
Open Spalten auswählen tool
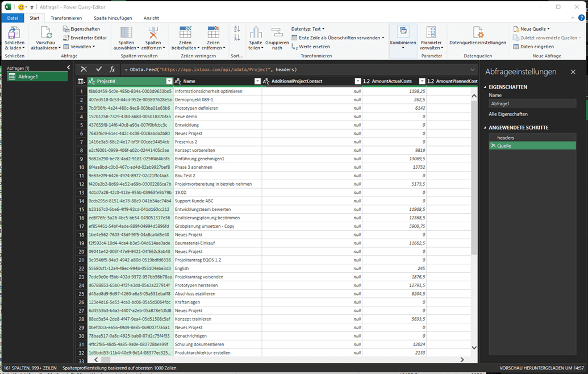coord(126,38)
